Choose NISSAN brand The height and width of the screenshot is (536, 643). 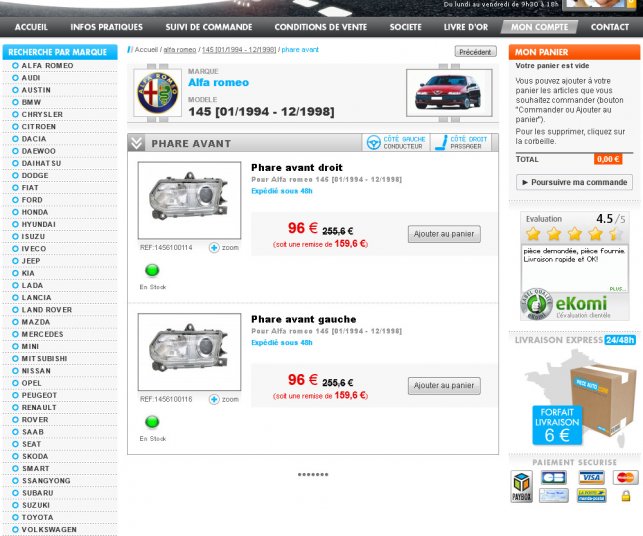pyautogui.click(x=36, y=371)
